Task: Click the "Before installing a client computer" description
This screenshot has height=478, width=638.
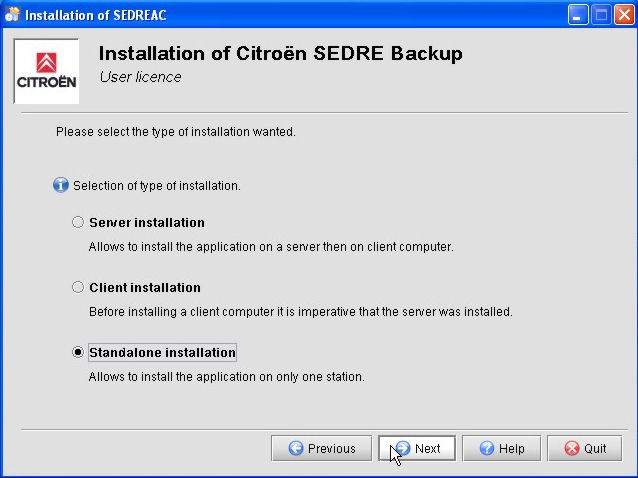Action: [300, 311]
